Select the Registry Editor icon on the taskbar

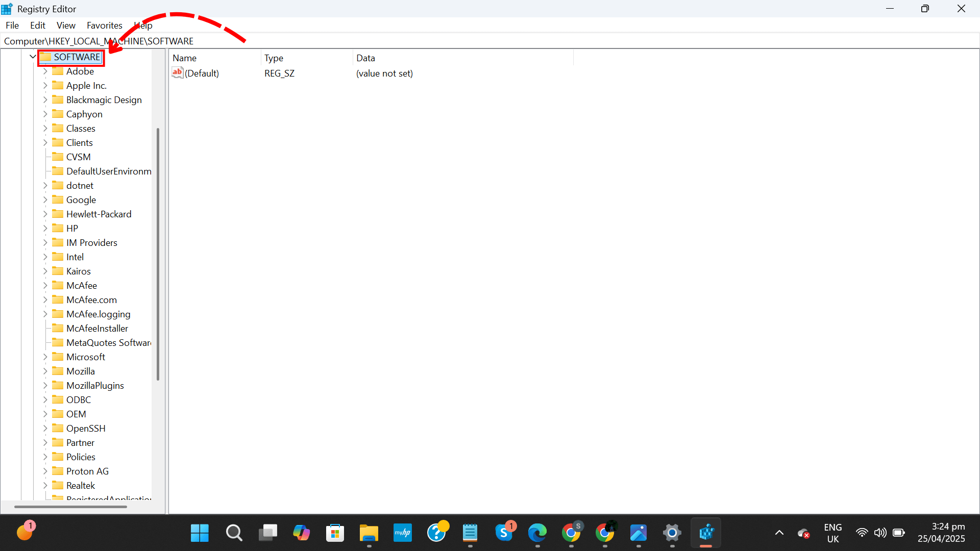[706, 532]
